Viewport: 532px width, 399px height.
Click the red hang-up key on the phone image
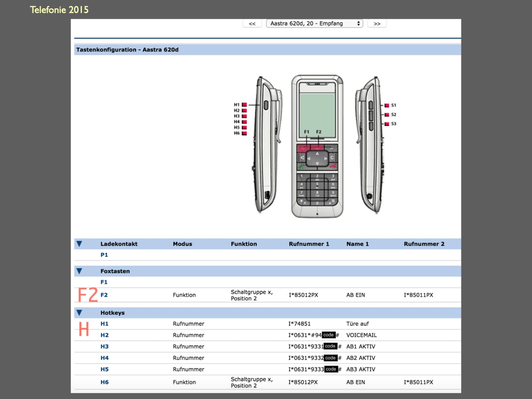click(x=333, y=166)
